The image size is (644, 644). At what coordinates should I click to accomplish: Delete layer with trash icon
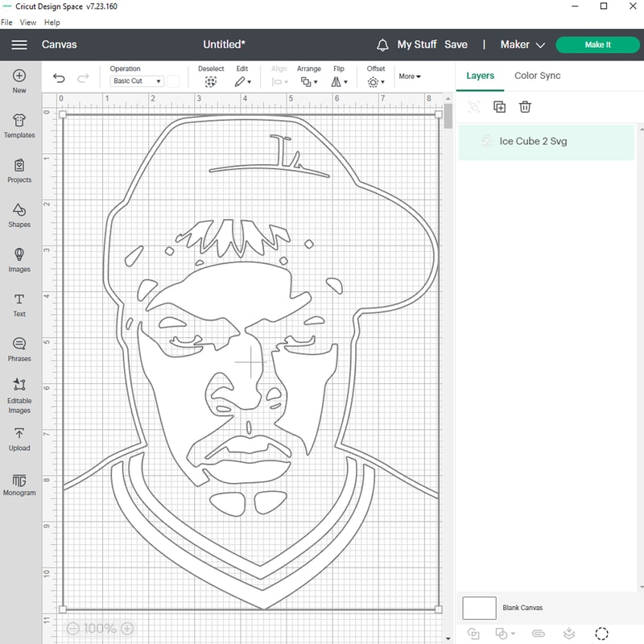(525, 107)
